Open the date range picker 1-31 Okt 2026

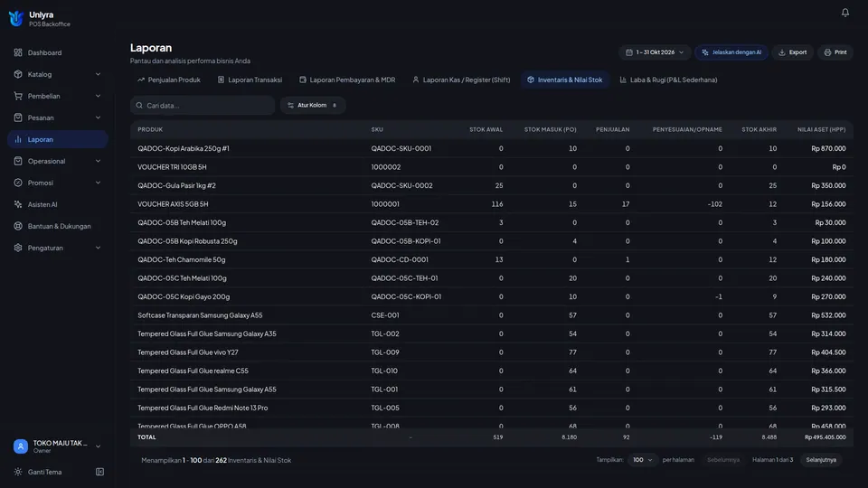(x=655, y=52)
